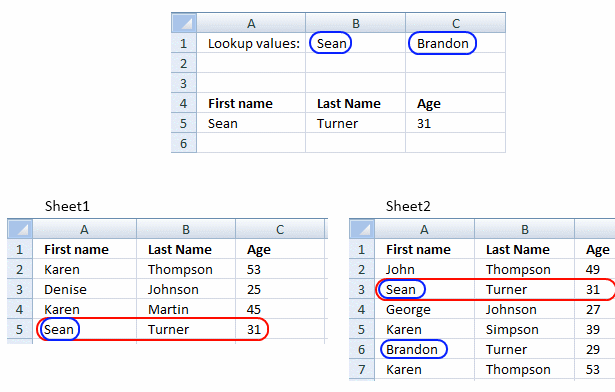Select row 6 header in Sheet2
Screen dimensions: 615x392
pyautogui.click(x=362, y=349)
